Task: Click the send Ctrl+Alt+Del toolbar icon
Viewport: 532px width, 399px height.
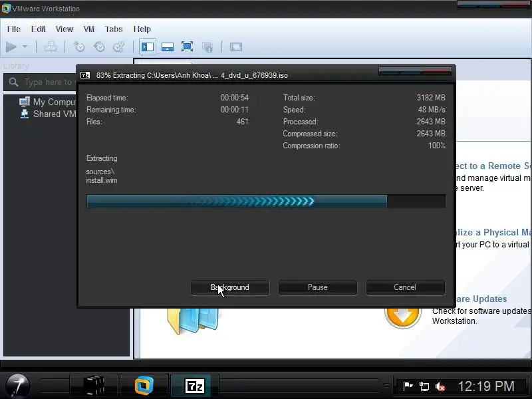Action: (x=51, y=47)
